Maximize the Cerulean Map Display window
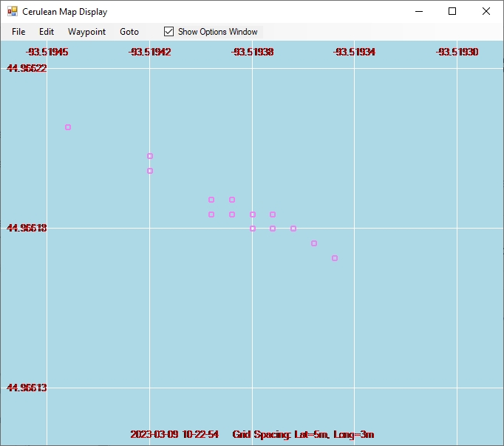This screenshot has height=446, width=504. coord(452,11)
